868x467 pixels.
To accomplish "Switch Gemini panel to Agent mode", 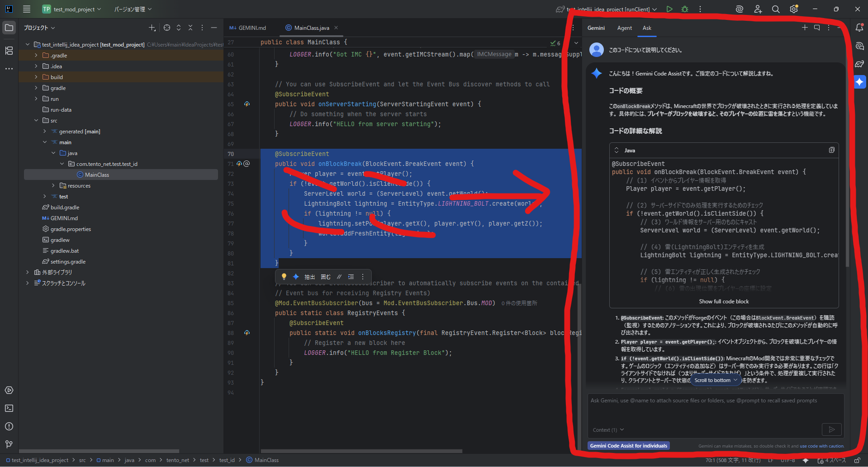I will coord(624,28).
